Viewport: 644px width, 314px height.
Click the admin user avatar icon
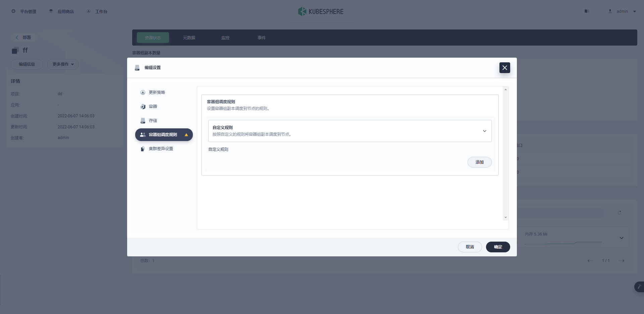point(610,11)
